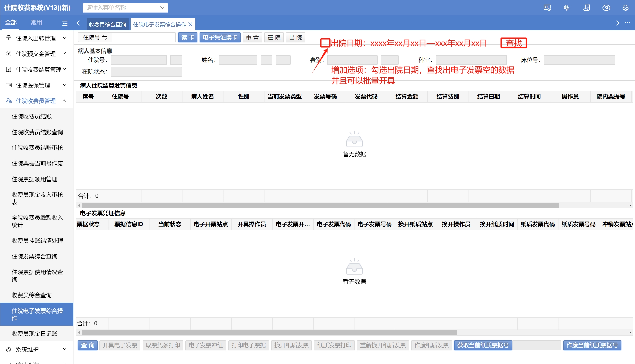Screen dimensions: 635x364
Task: Click the oval SI logo icon
Action: click(606, 8)
